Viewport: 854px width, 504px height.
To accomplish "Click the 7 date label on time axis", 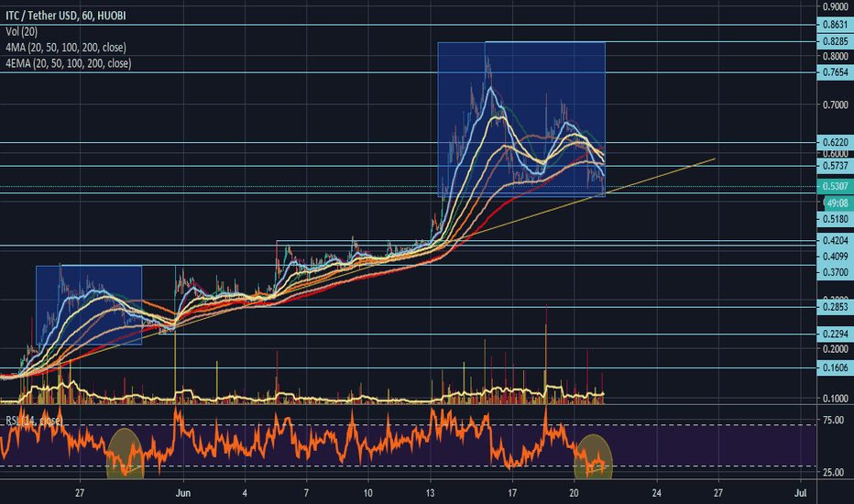I will [x=306, y=493].
